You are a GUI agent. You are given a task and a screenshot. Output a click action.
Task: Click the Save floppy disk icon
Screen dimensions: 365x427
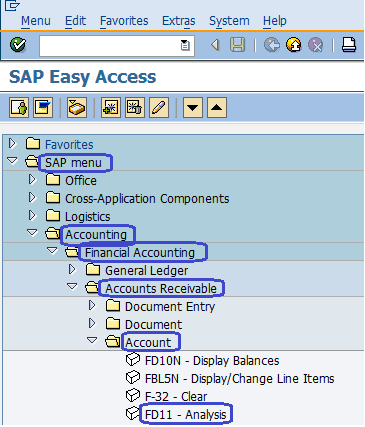(237, 45)
